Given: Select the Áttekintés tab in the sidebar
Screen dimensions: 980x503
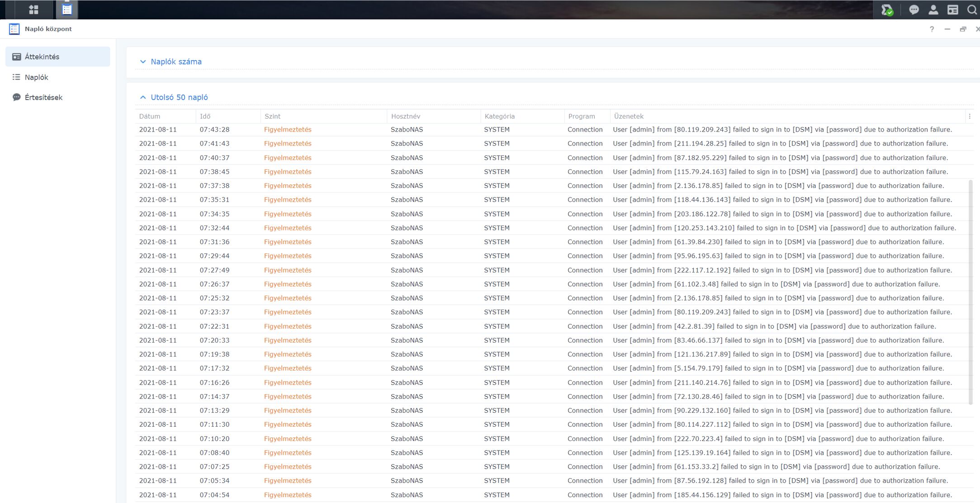Looking at the screenshot, I should [58, 56].
